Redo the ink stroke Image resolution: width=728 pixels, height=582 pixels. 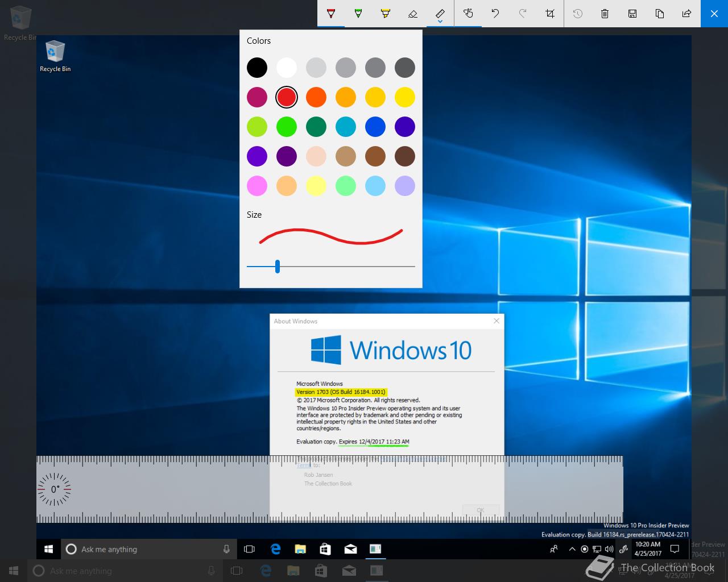click(523, 13)
